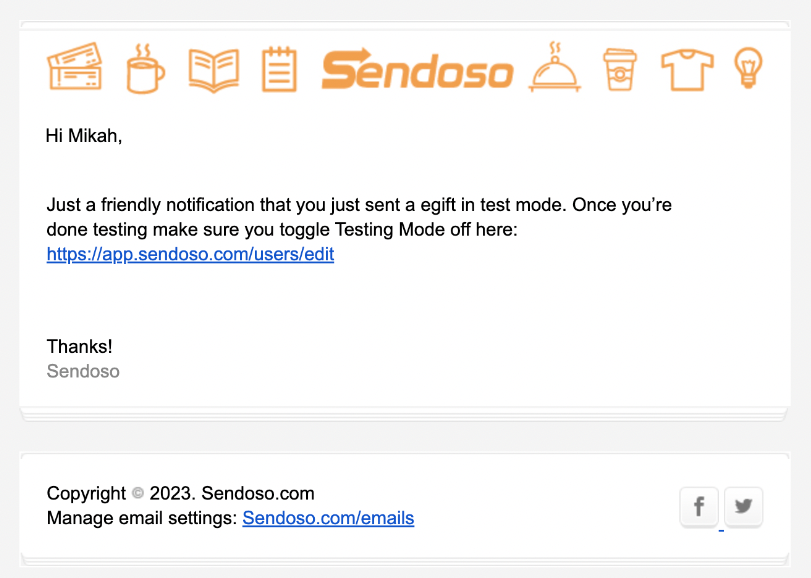
Task: Open Sendoso's Facebook page button
Action: (699, 506)
